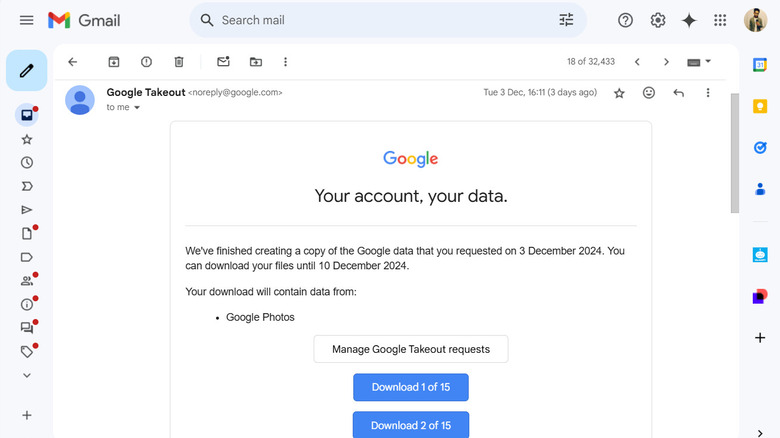Mark the email as unread

tap(223, 62)
